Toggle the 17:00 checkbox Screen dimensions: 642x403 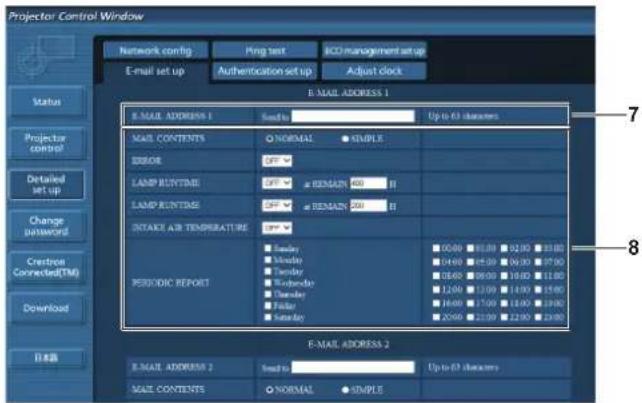[x=470, y=303]
